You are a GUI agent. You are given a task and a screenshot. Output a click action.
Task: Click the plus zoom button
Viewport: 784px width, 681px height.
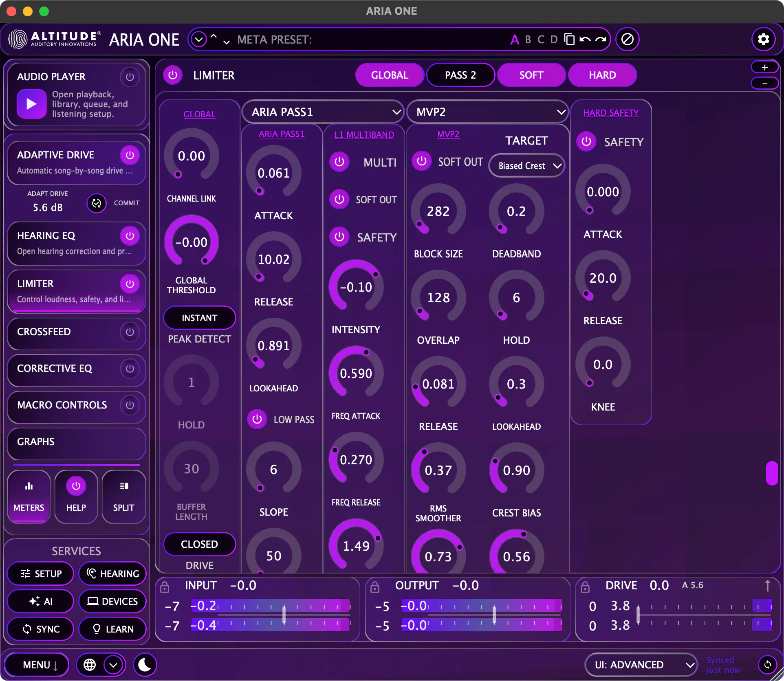(764, 67)
